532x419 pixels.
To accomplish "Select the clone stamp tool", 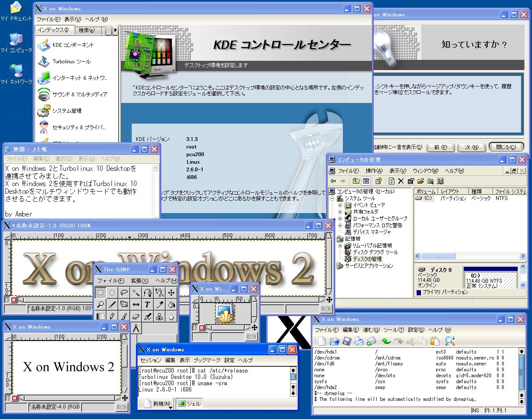I will coord(159,316).
